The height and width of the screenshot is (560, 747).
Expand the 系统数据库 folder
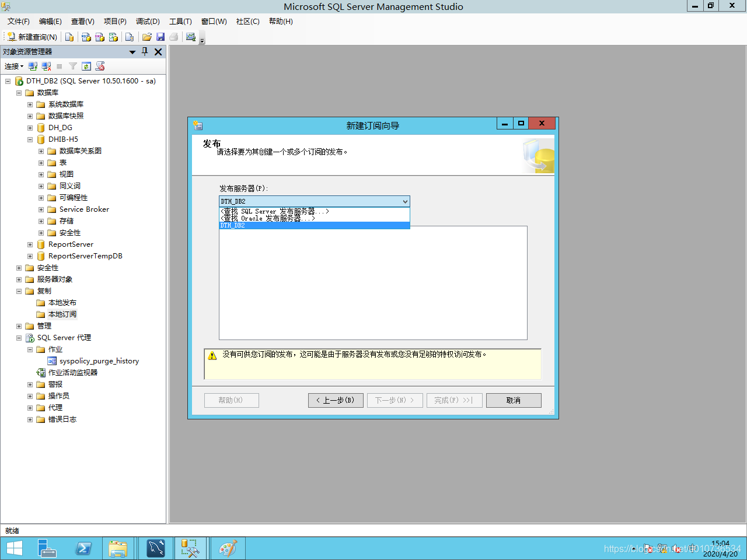[30, 104]
